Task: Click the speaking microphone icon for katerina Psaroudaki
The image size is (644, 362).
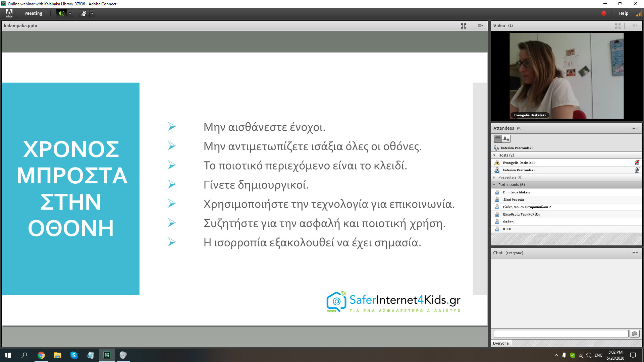Action: pyautogui.click(x=637, y=170)
